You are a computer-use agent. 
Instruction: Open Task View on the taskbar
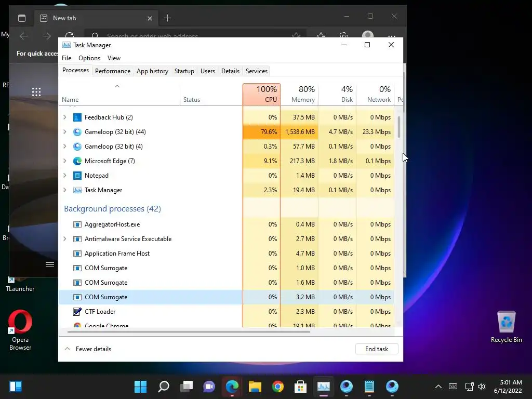point(187,387)
